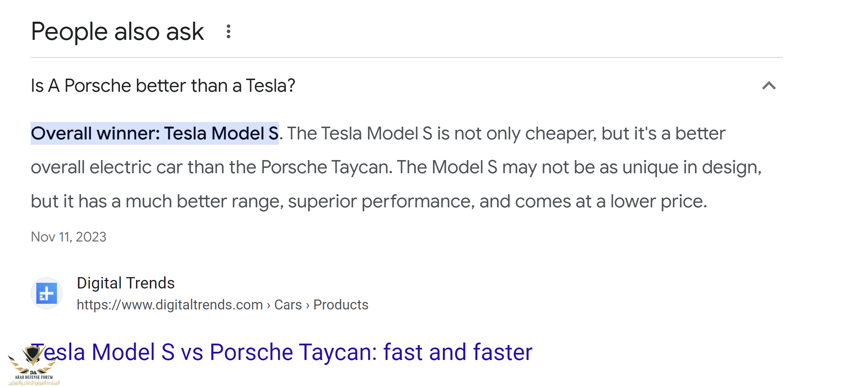Click the "Cars" breadcrumb in the URL
The width and height of the screenshot is (868, 387).
tap(288, 305)
